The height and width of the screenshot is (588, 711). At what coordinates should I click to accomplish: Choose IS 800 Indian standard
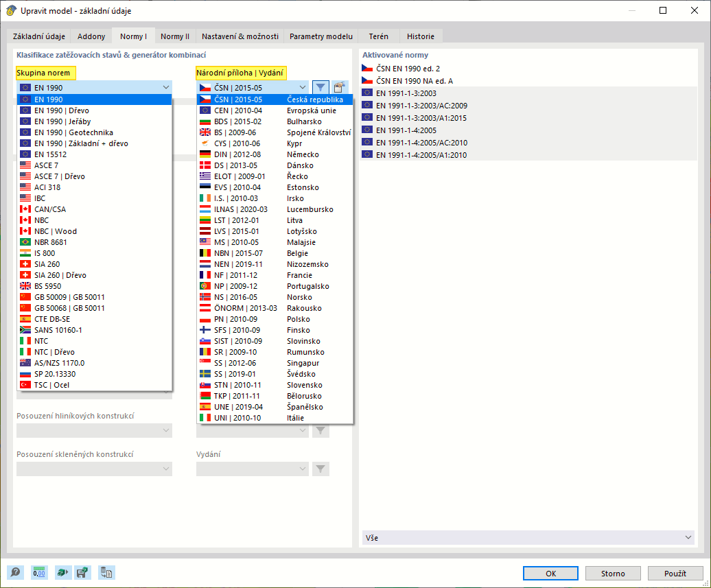(x=94, y=253)
